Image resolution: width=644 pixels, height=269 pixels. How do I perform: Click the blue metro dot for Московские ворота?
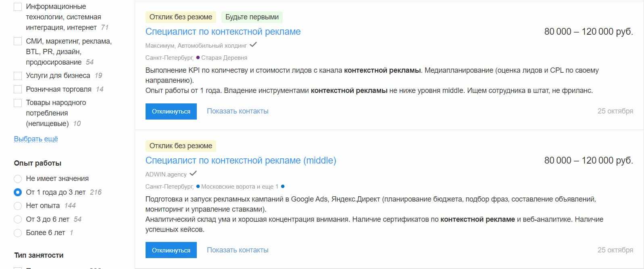[198, 187]
